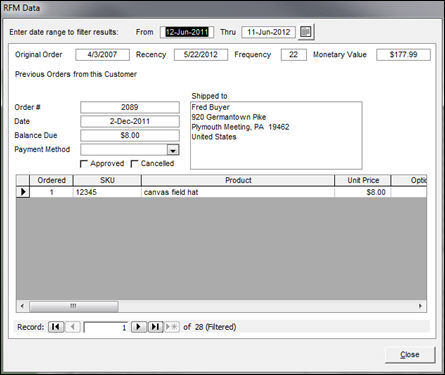Click the horizontal scrollbar thumb
Viewport: 445px width, 375px height.
point(74,306)
